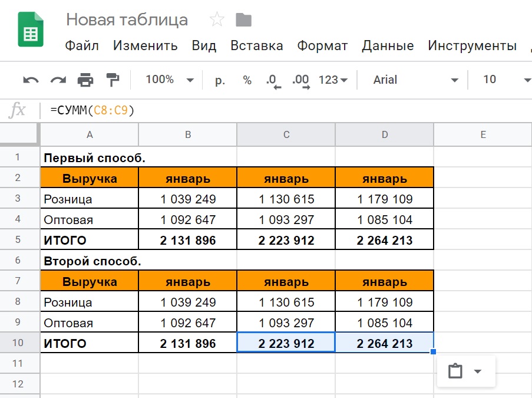Click Оптовая in row 9
Image resolution: width=532 pixels, height=398 pixels.
pos(90,323)
